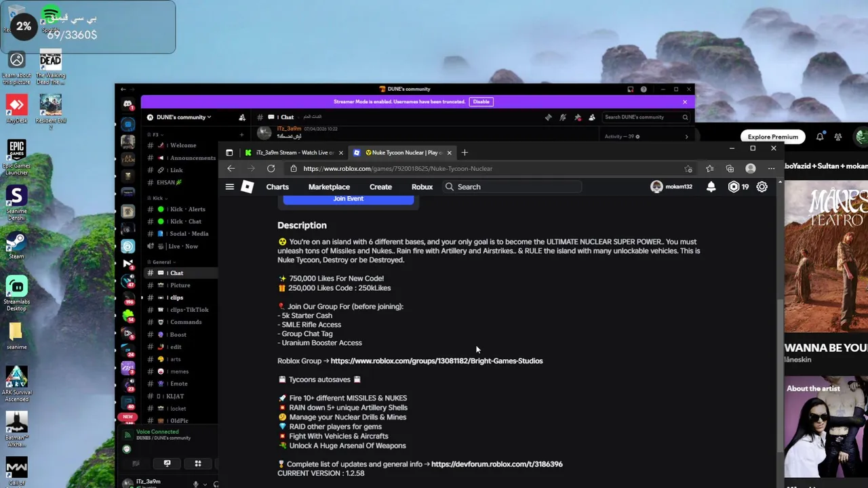The width and height of the screenshot is (868, 488).
Task: Click Explore Premium in Spotify
Action: [773, 137]
